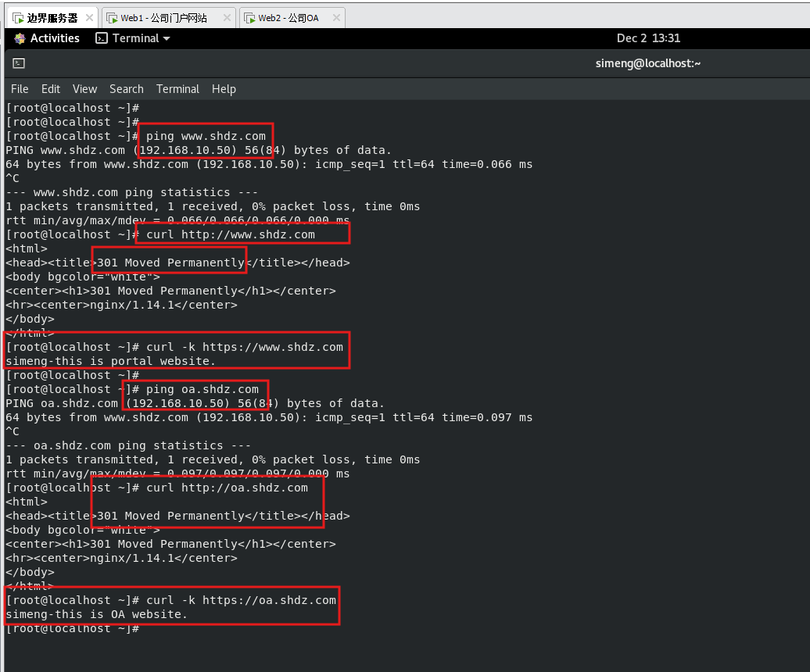Click the VM icon on Web1 tab

point(111,18)
